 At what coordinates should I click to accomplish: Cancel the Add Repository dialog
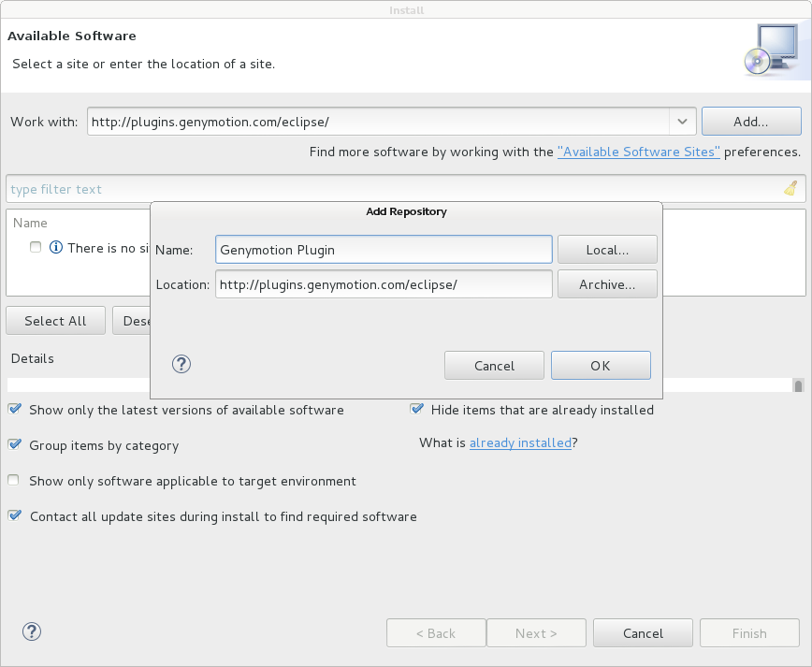point(494,366)
